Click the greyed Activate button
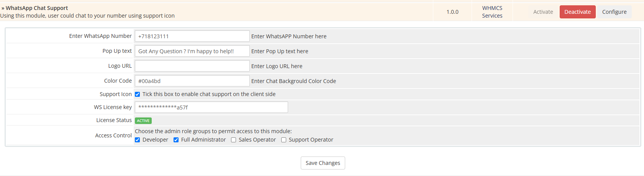This screenshot has height=176, width=644. [543, 12]
